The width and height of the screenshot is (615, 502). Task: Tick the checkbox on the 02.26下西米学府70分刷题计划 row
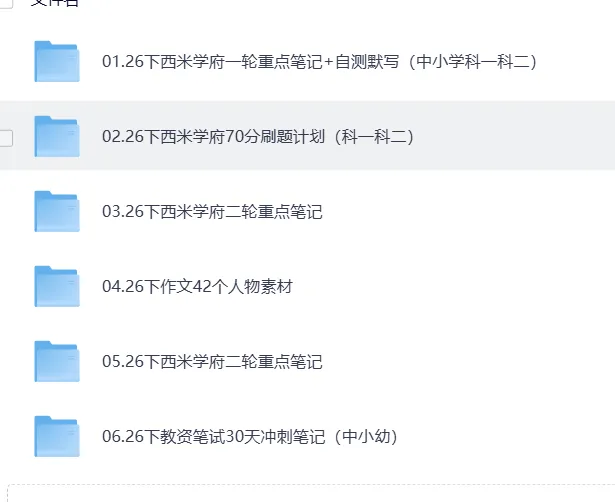tap(5, 138)
